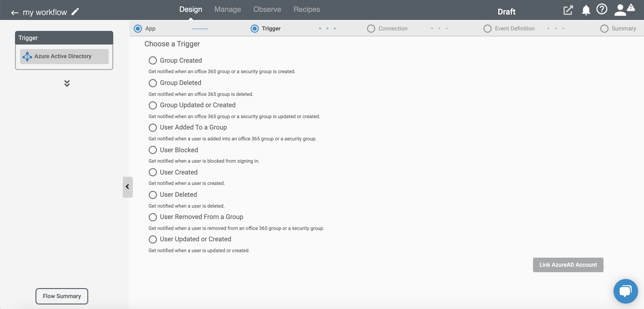Go to the Connection wizard step

pos(387,28)
